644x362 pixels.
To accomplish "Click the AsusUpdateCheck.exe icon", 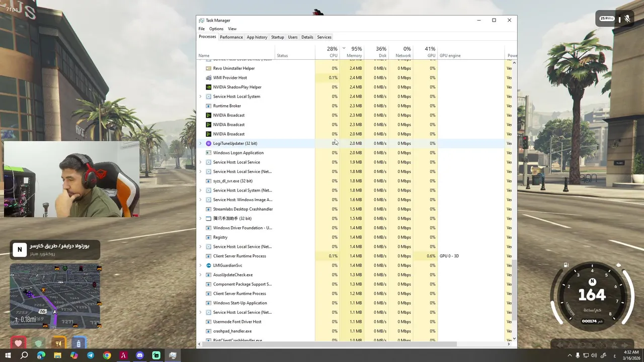I will [209, 275].
